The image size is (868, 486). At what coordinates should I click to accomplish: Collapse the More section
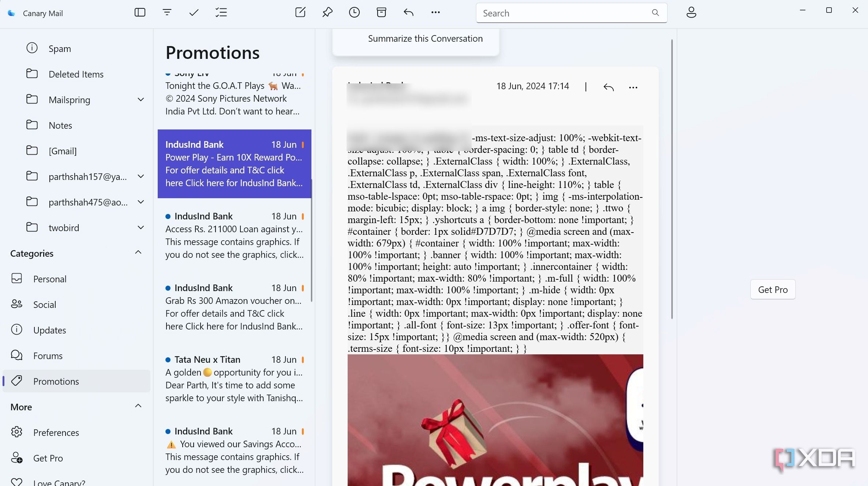138,406
